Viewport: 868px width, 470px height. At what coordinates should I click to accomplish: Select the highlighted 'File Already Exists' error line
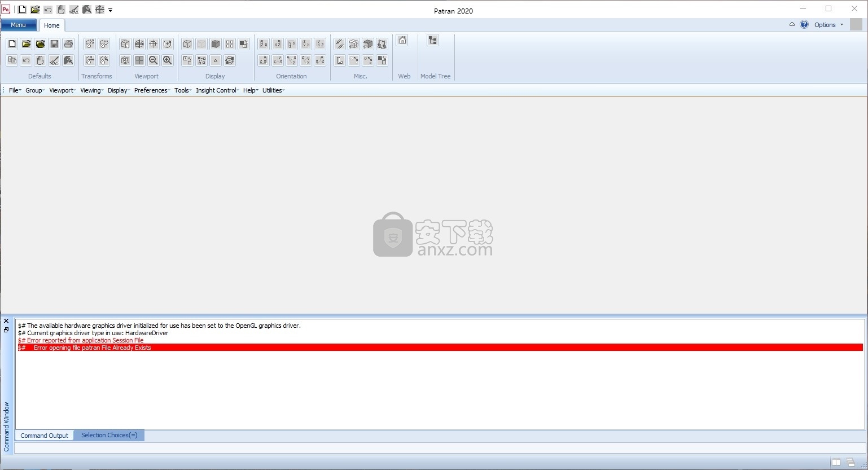click(440, 348)
